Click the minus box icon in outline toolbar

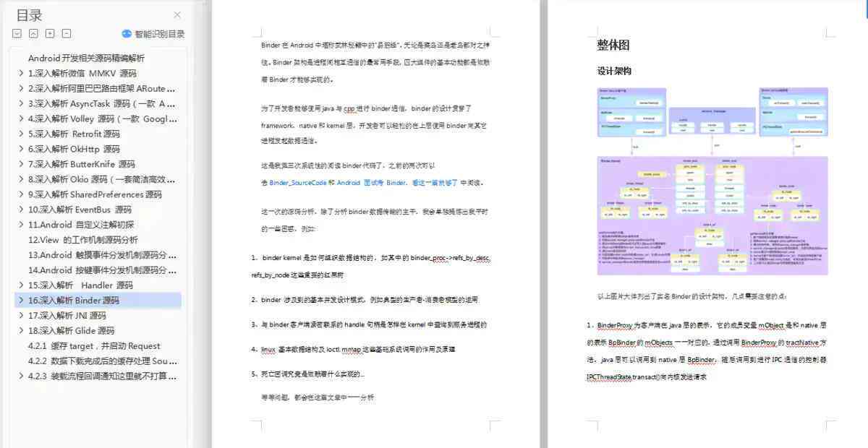click(x=67, y=33)
